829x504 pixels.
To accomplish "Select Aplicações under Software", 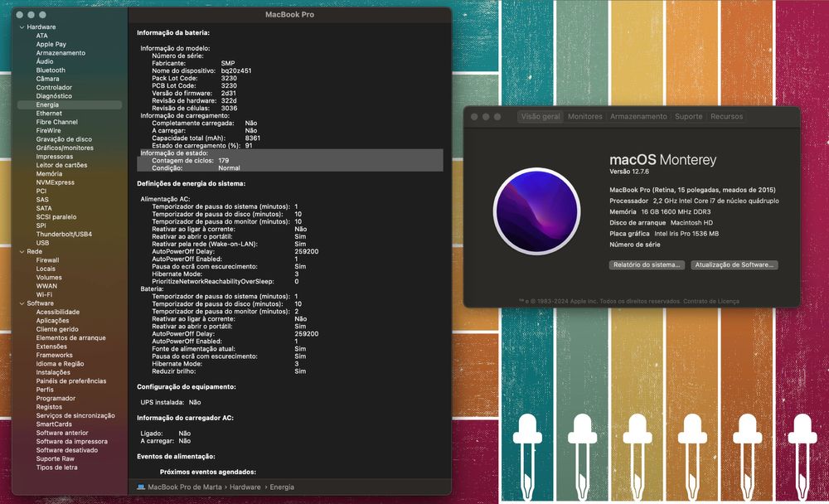I will (52, 321).
